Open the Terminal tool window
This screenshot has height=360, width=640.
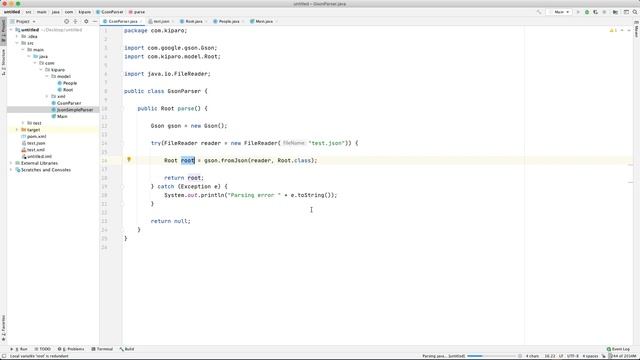pos(102,349)
